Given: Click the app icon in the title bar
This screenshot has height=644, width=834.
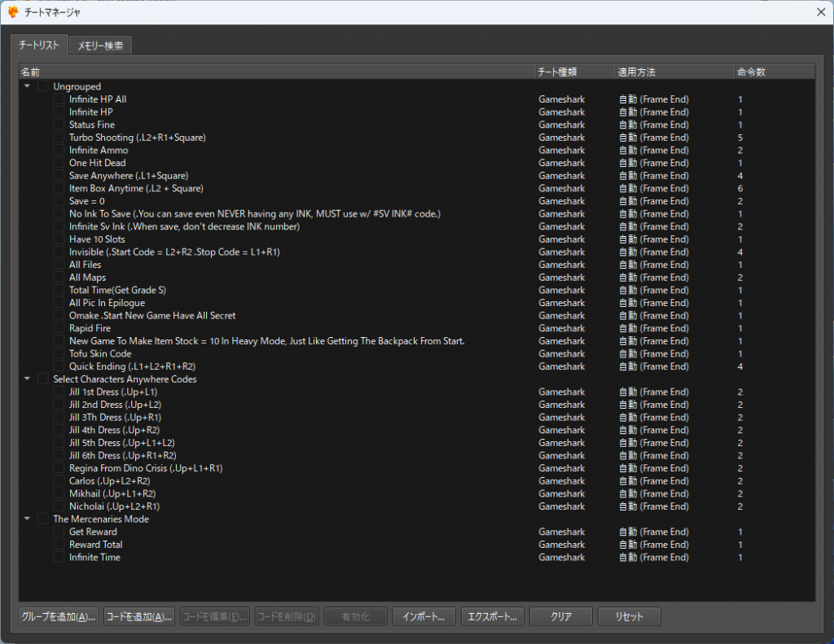Looking at the screenshot, I should tap(13, 11).
